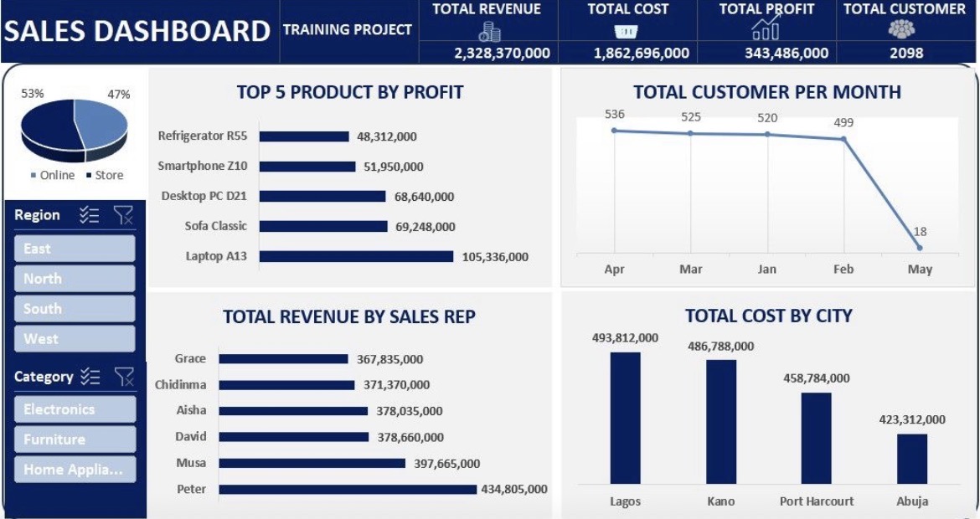The height and width of the screenshot is (519, 980).
Task: Click the Total Revenue By Sales Rep title
Action: point(349,316)
